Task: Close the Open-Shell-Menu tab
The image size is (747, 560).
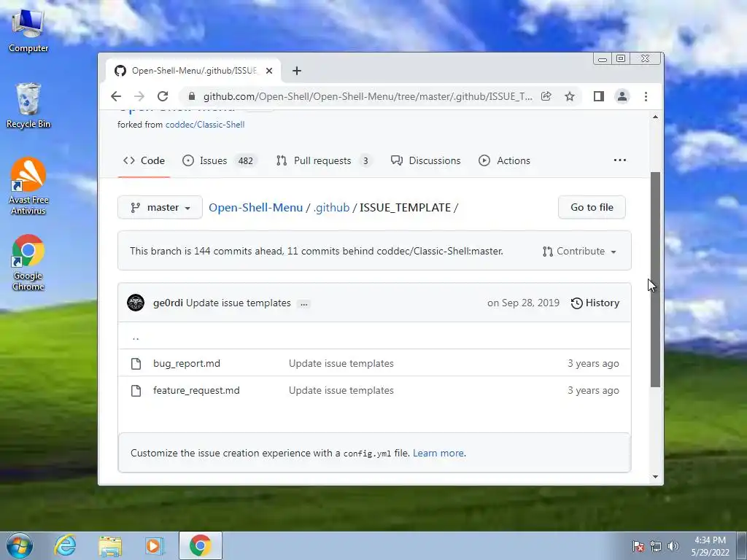Action: coord(269,71)
